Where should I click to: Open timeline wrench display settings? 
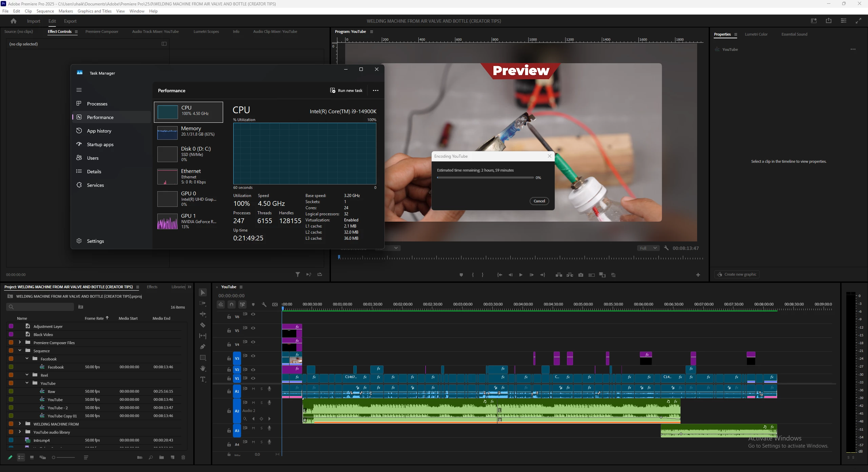(264, 304)
